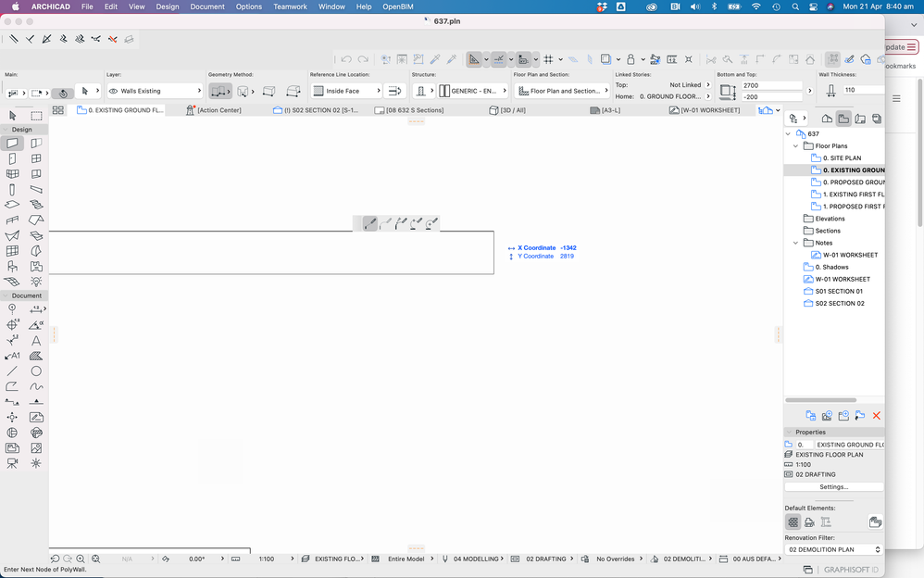Switch to Project Map in navigator
The height and width of the screenshot is (578, 924).
point(827,119)
